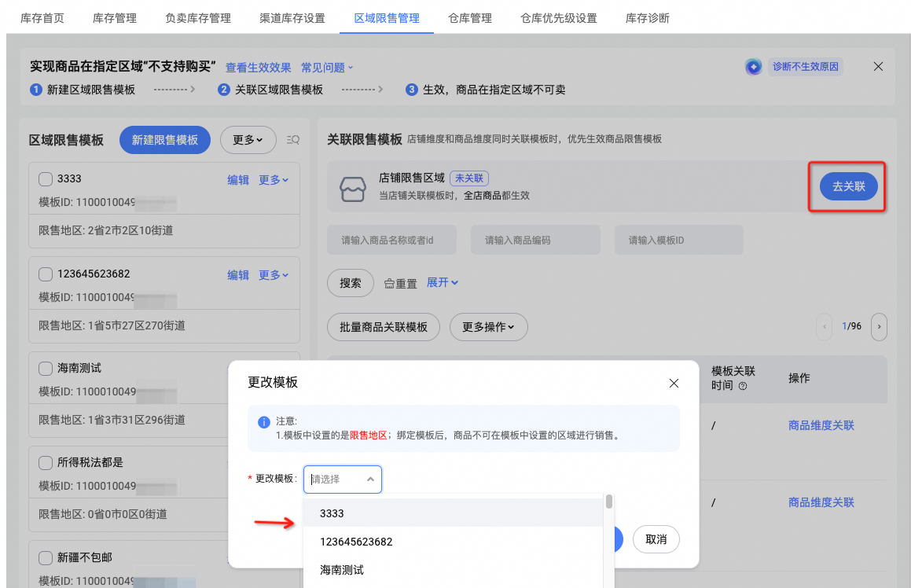The image size is (911, 588).
Task: Click the store icon beside 店铺限售区域
Action: [353, 189]
